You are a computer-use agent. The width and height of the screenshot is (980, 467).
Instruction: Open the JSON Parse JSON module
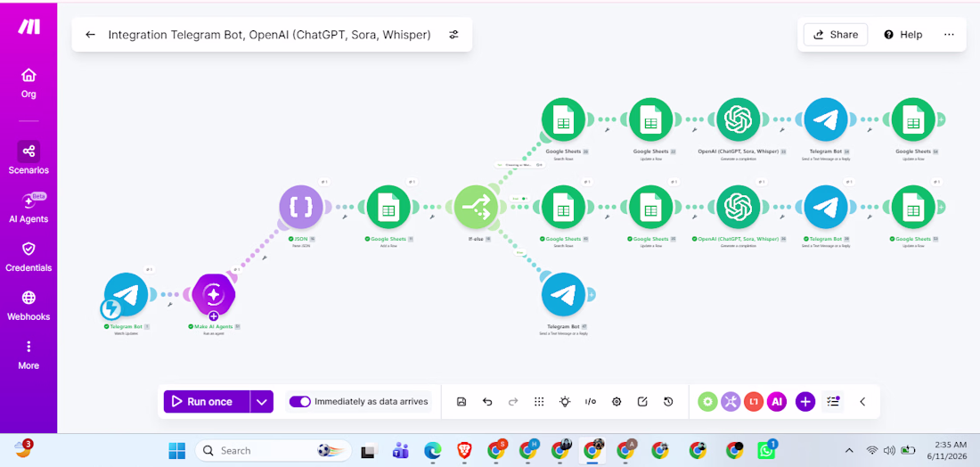point(301,207)
